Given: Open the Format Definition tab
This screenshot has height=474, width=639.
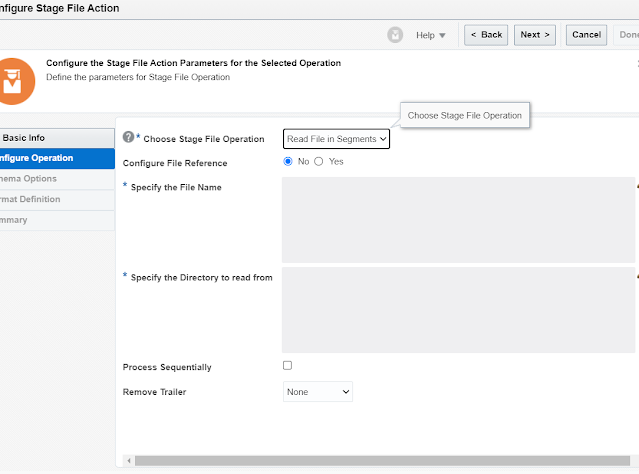Looking at the screenshot, I should pyautogui.click(x=57, y=199).
